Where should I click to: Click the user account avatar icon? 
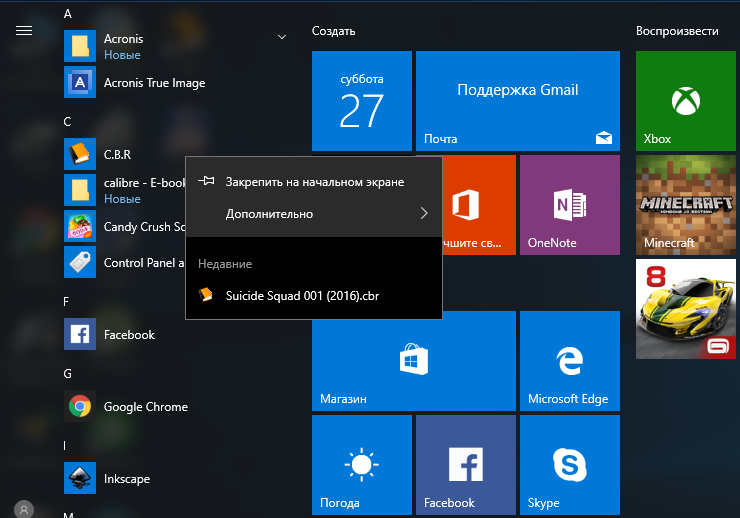coord(24,510)
